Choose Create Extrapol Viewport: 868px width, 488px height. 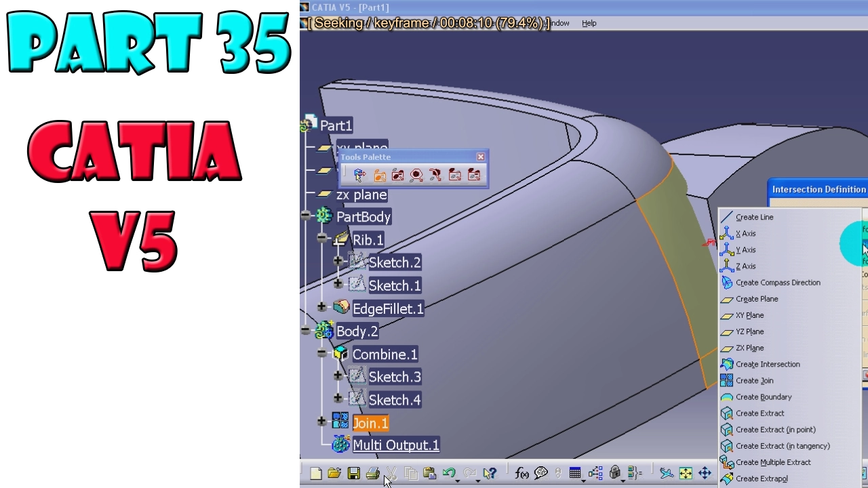click(762, 479)
